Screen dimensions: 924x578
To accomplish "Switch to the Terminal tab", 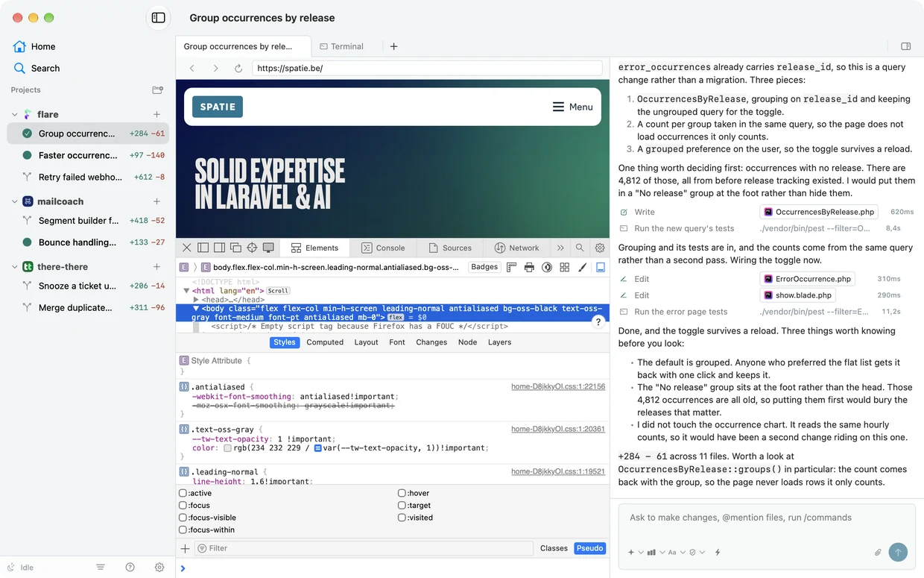I will coord(341,46).
